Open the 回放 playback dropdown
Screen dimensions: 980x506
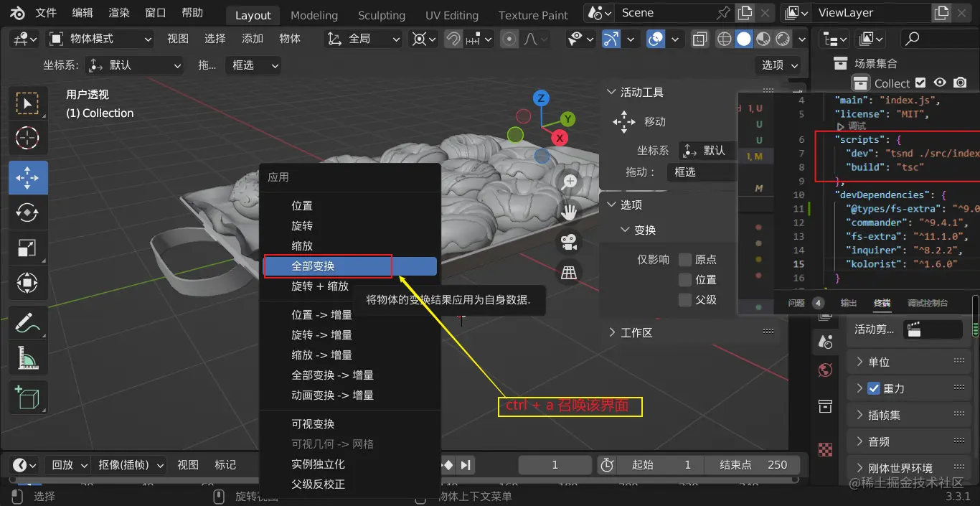pyautogui.click(x=68, y=465)
